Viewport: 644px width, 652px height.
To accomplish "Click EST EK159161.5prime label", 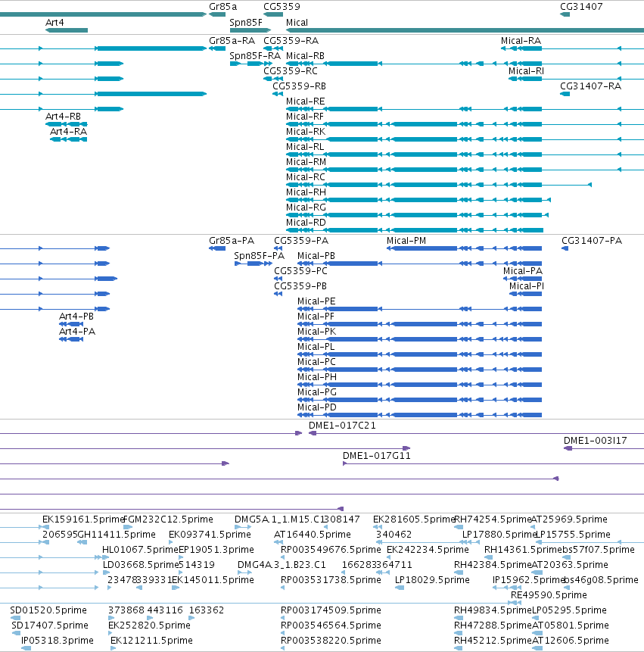I will point(83,519).
